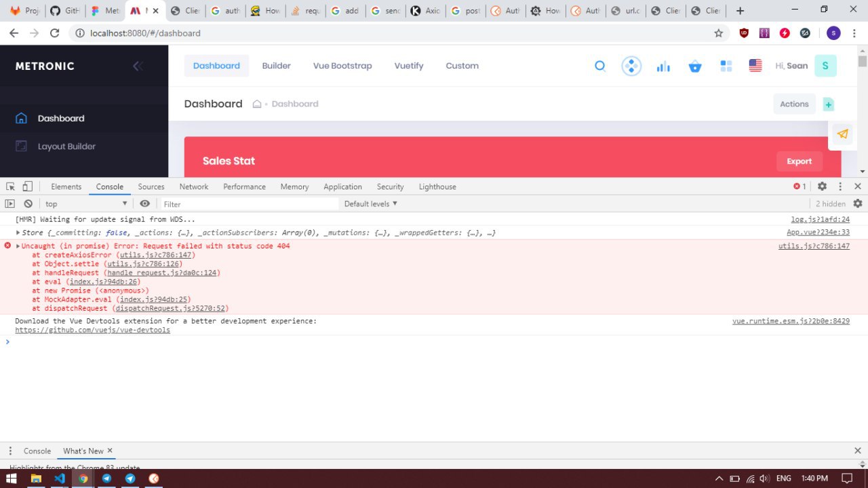Screen dimensions: 868x488
Task: Click the paper plane sticky toolbar icon
Action: pyautogui.click(x=842, y=134)
